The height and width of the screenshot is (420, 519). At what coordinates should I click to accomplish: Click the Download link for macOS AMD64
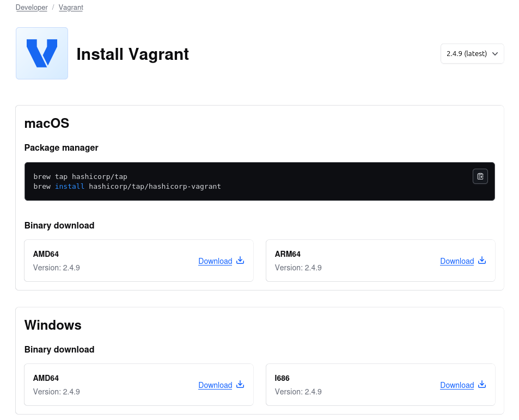[215, 261]
